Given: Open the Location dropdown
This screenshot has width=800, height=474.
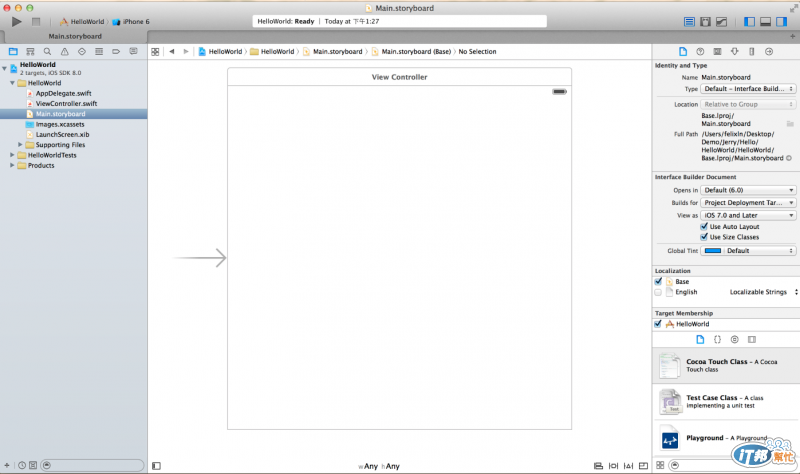Looking at the screenshot, I should [x=748, y=104].
